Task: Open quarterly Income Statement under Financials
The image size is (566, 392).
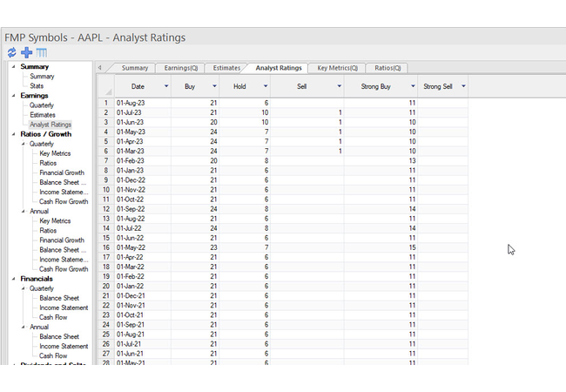Action: 64,308
